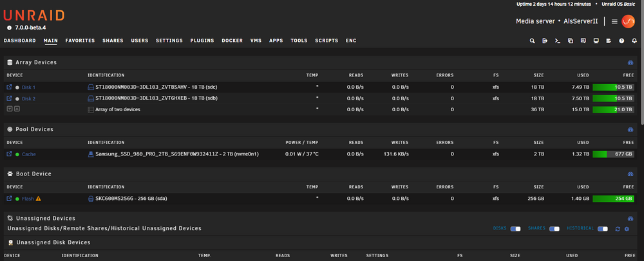Click the Unassigned Devices dashboard gauge icon

click(x=630, y=219)
